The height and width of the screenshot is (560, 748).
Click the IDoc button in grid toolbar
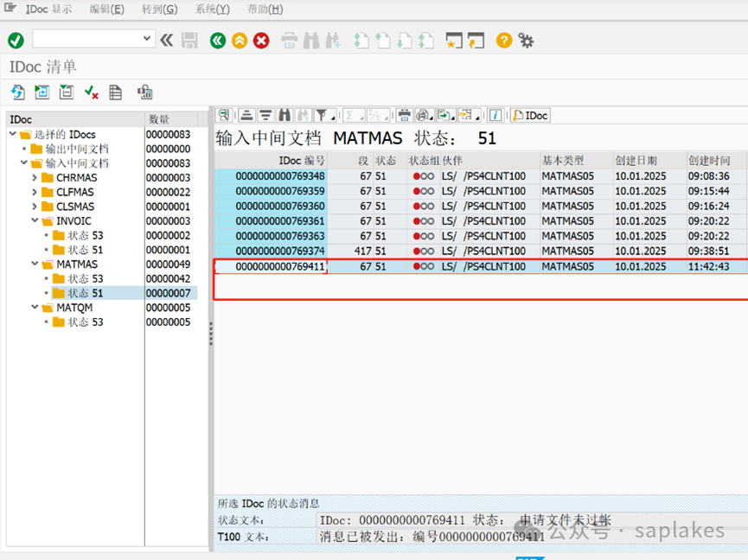(530, 115)
